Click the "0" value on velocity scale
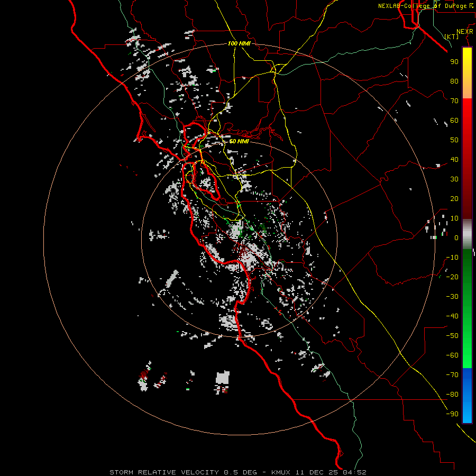The width and height of the screenshot is (476, 476). point(456,237)
